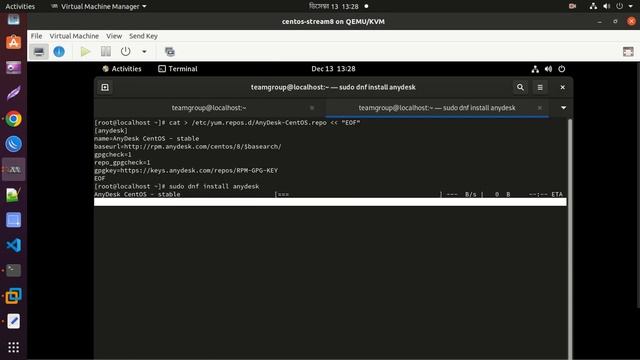
Task: Close the guest terminal window
Action: tap(562, 87)
